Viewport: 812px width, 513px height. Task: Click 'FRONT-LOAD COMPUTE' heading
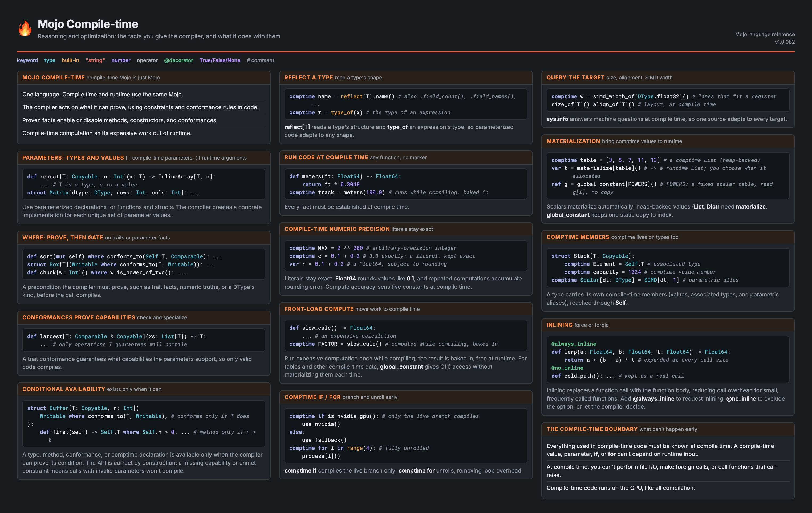[x=319, y=309]
